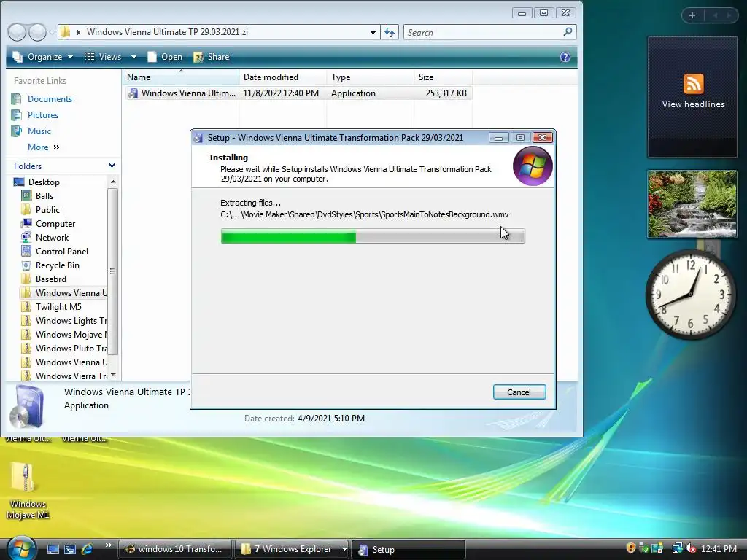Select Windows Vierra folder in tree
Image resolution: width=747 pixels, height=560 pixels.
(71, 376)
